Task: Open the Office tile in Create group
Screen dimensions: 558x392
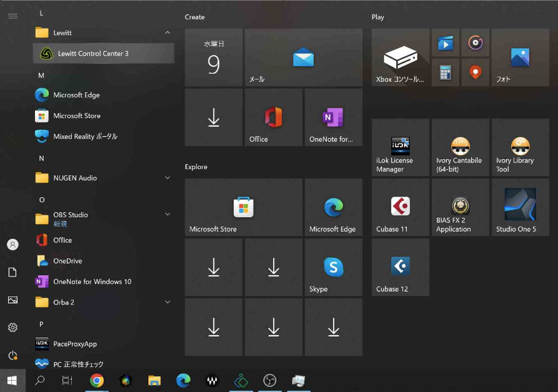Action: coord(274,117)
